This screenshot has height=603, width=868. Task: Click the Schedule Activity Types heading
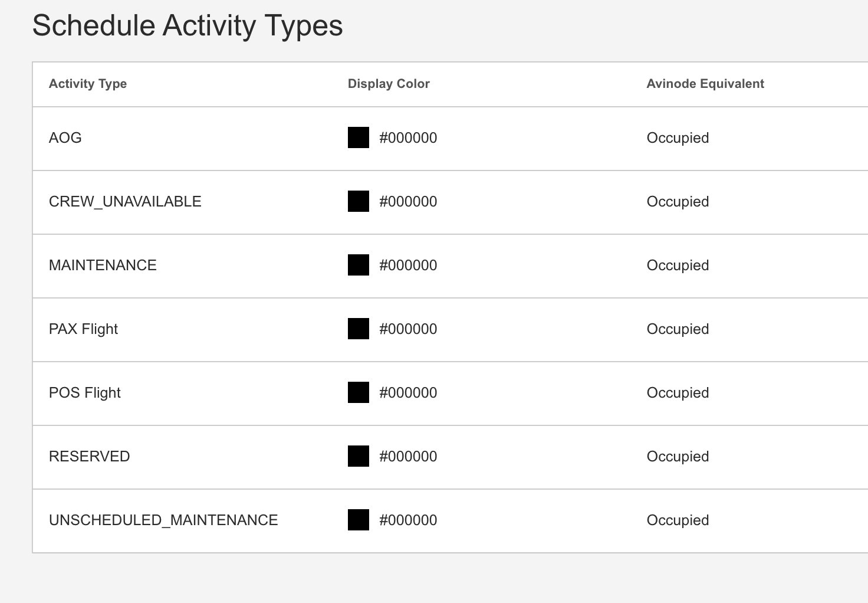188,25
